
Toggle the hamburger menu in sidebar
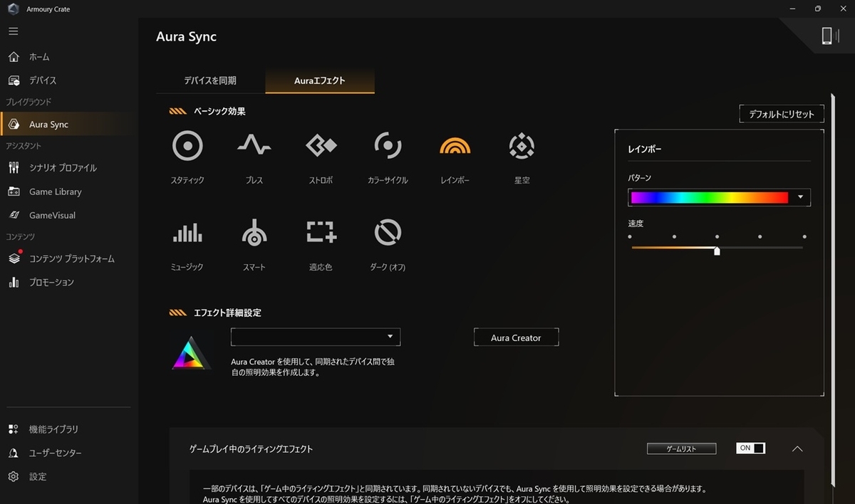pos(14,31)
